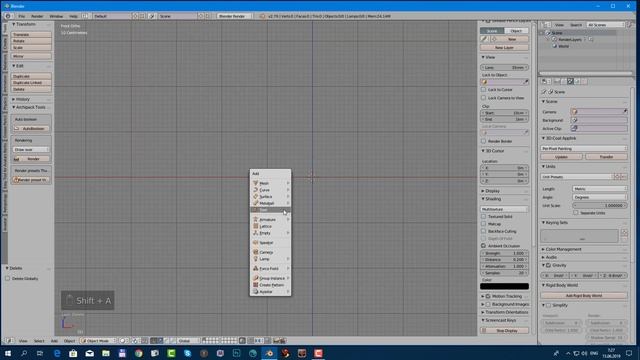Enable the Backface Culling checkbox
Viewport: 640px width, 360px height.
[484, 231]
